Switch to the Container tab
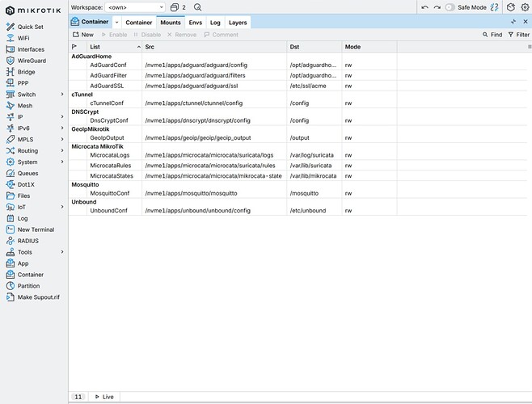Image resolution: width=532 pixels, height=404 pixels. pos(139,23)
